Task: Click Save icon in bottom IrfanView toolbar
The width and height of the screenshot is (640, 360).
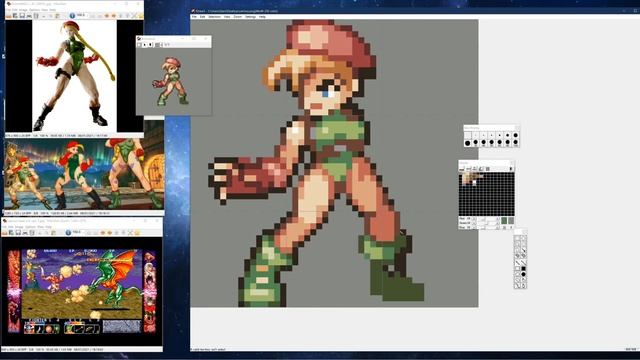Action: [x=18, y=233]
